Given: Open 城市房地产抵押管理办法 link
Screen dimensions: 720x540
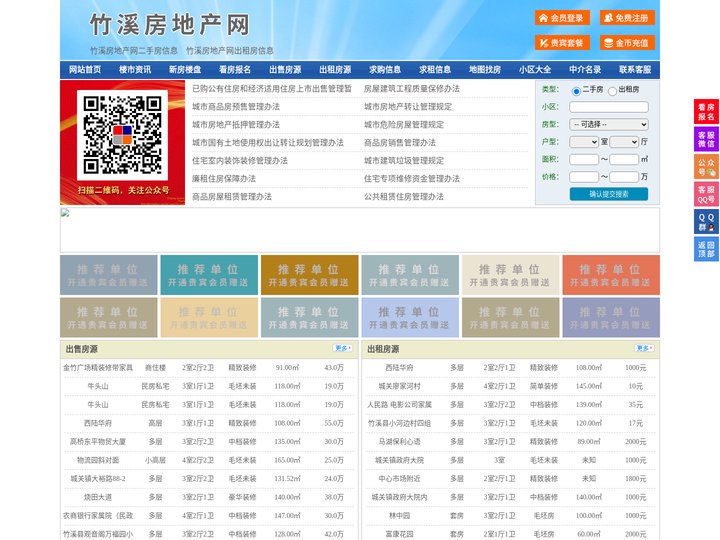Looking at the screenshot, I should [236, 124].
